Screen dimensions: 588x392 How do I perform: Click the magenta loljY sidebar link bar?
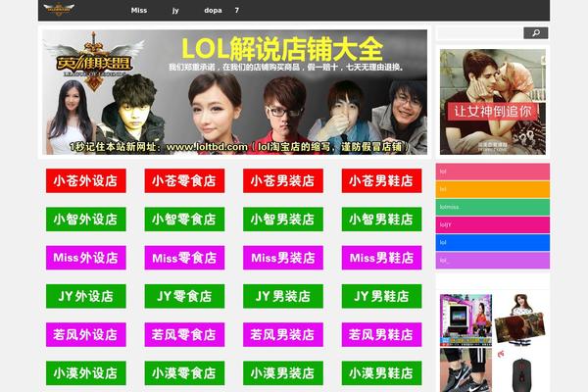click(x=493, y=225)
